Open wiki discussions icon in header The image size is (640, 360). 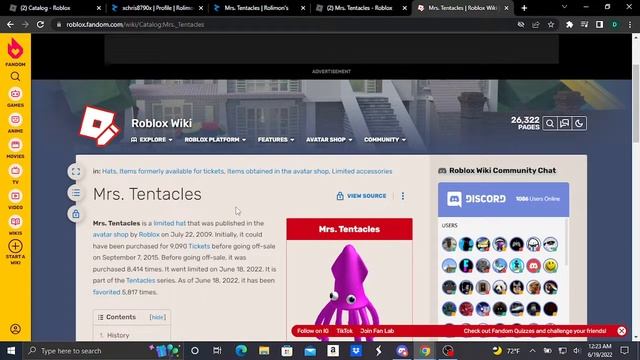tap(564, 123)
